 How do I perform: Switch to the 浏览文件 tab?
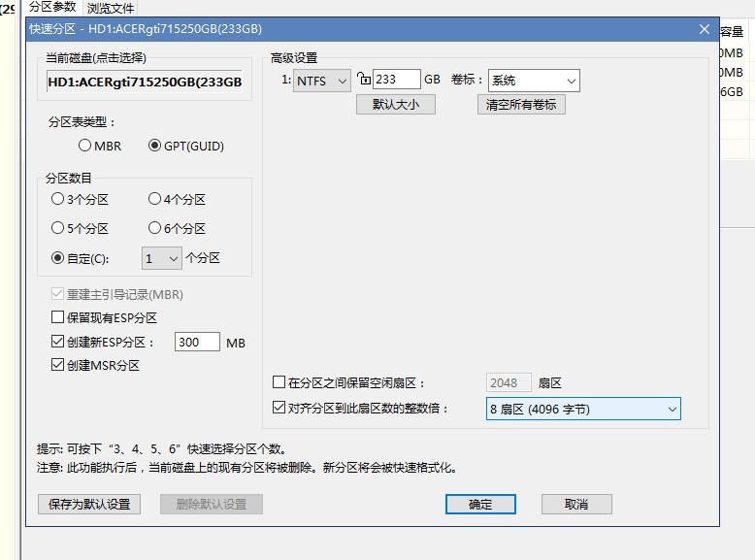(110, 8)
